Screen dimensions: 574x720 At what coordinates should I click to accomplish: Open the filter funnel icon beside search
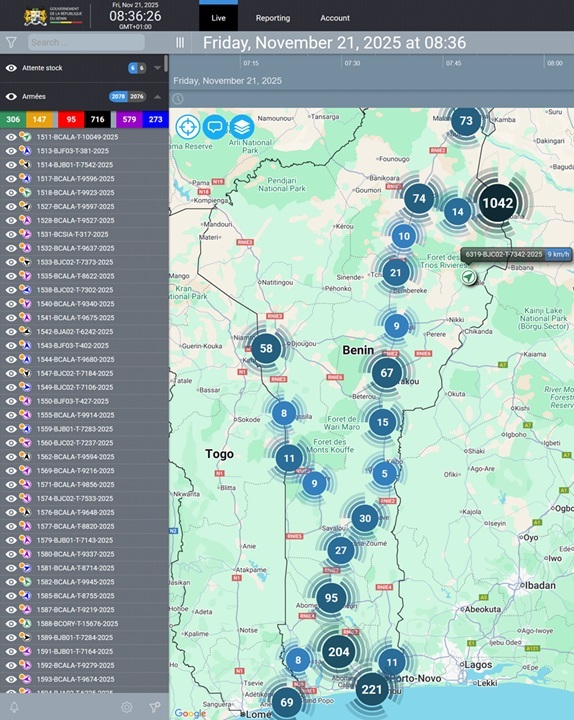[11, 43]
